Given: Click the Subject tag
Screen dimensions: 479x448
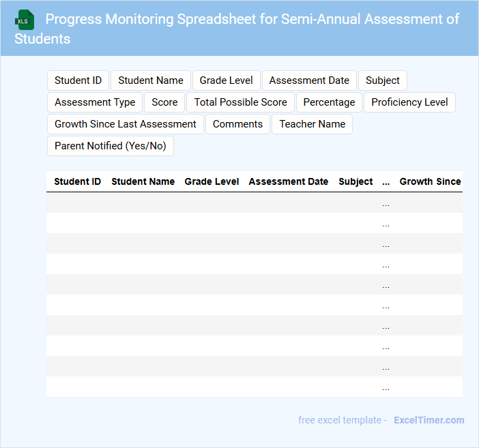Looking at the screenshot, I should (382, 80).
